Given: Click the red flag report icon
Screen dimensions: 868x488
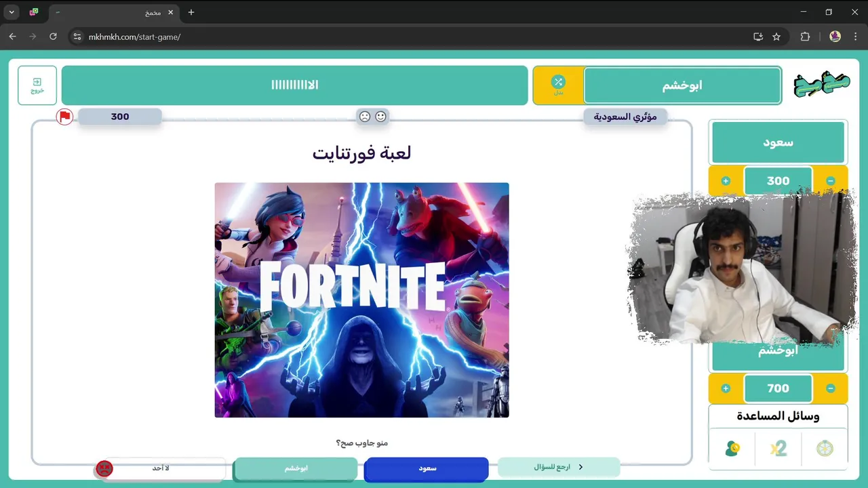Looking at the screenshot, I should (x=64, y=117).
